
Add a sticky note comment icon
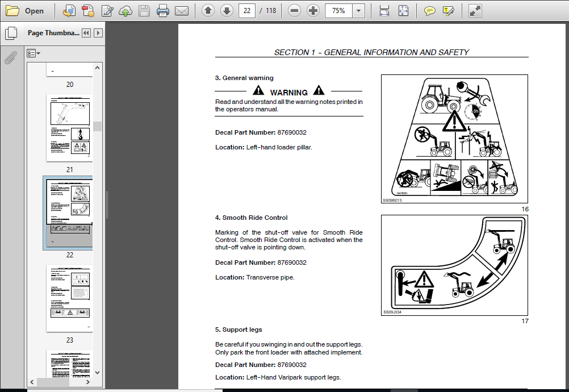[x=430, y=11]
